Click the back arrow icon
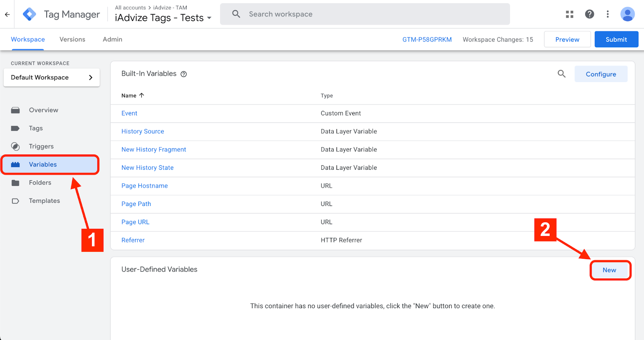 [7, 14]
